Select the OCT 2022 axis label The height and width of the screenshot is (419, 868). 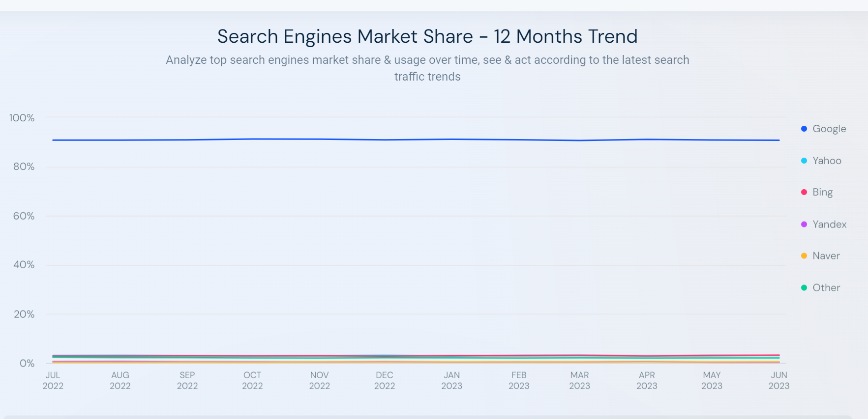click(x=252, y=380)
